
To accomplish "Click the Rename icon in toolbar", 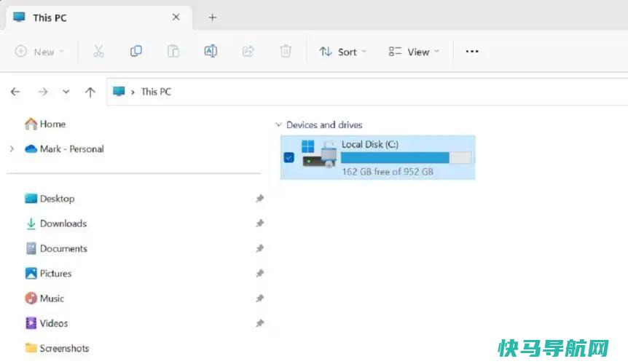I will coord(211,51).
